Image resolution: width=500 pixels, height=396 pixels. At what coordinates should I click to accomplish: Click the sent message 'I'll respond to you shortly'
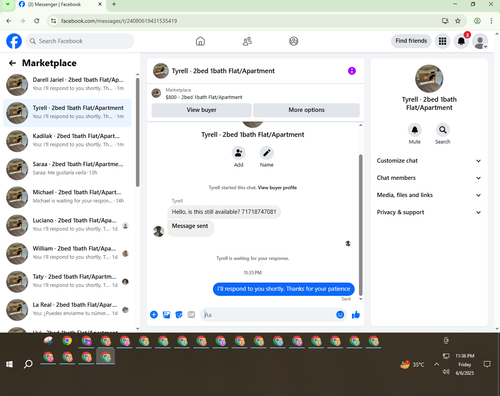[x=284, y=289]
